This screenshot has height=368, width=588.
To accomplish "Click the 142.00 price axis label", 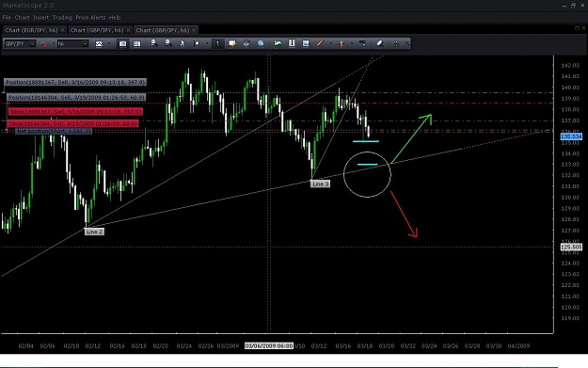I will click(x=570, y=65).
